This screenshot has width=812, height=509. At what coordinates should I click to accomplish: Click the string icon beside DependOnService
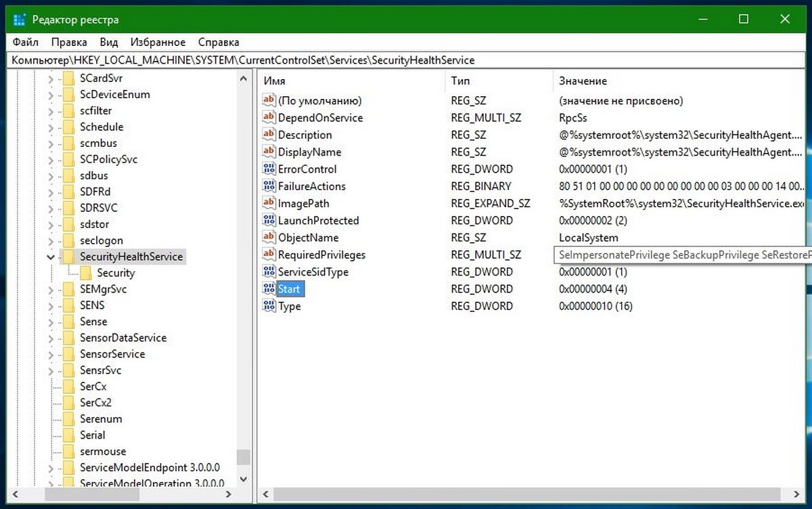click(x=269, y=118)
